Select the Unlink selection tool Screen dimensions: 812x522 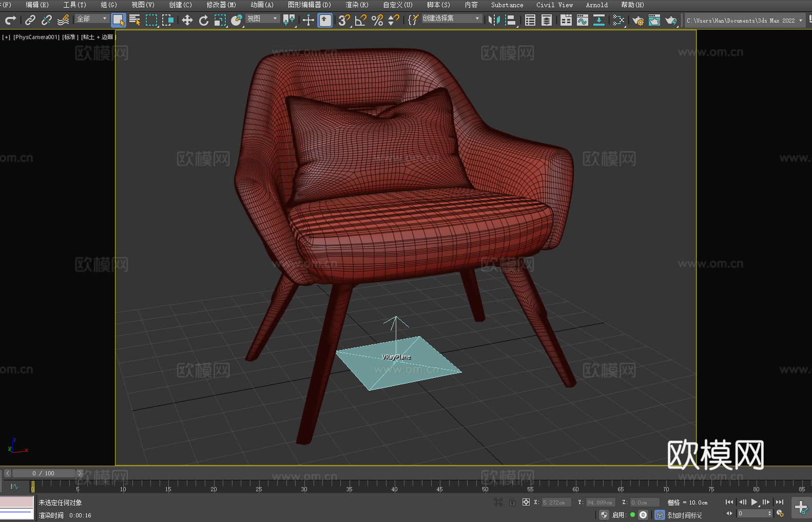pyautogui.click(x=47, y=20)
